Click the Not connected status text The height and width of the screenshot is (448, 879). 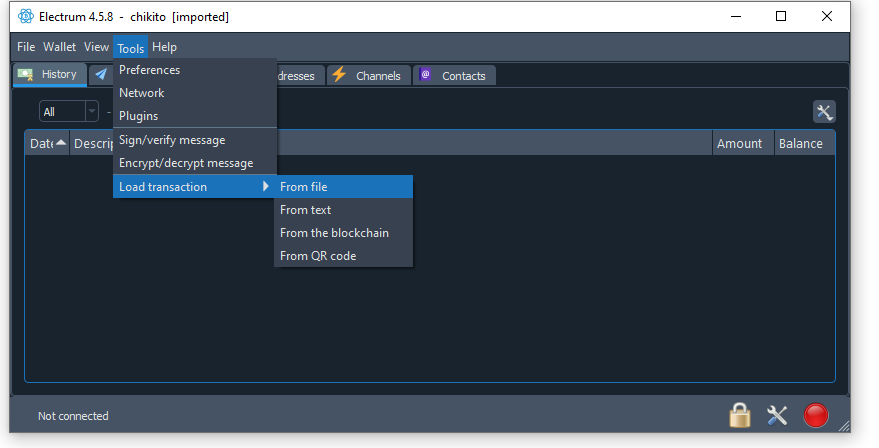coord(73,416)
